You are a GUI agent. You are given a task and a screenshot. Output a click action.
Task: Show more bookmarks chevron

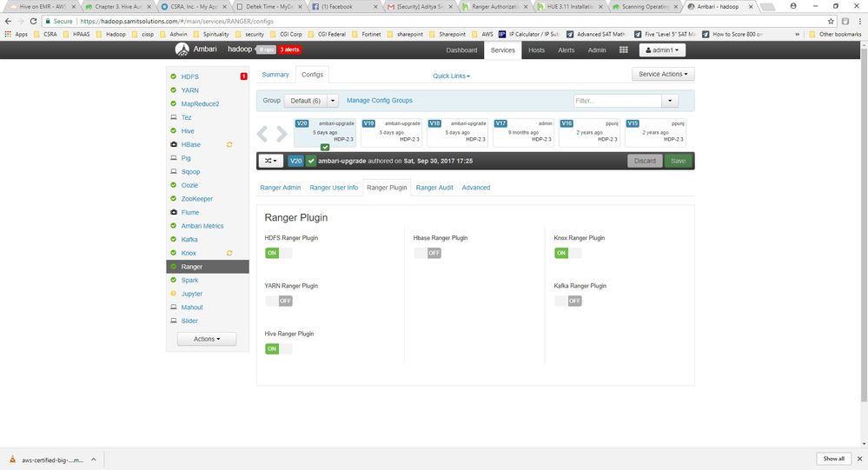[x=797, y=34]
